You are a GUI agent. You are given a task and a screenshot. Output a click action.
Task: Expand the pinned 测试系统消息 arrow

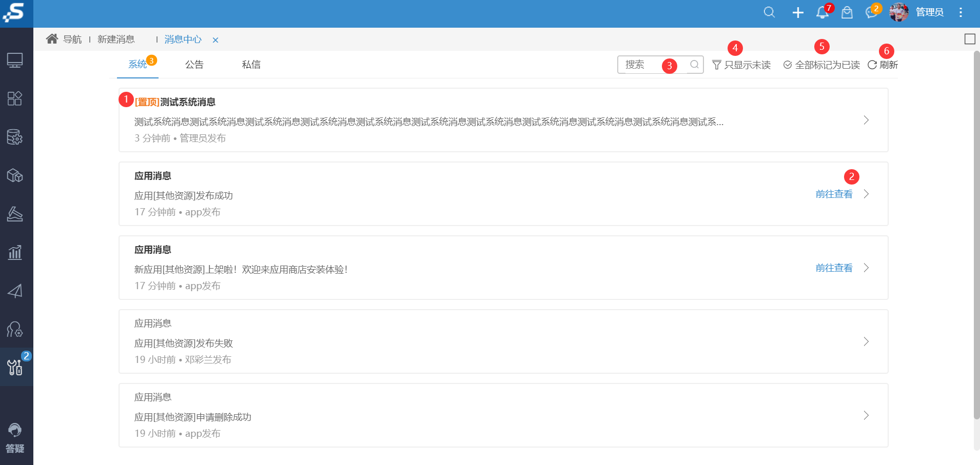(866, 120)
